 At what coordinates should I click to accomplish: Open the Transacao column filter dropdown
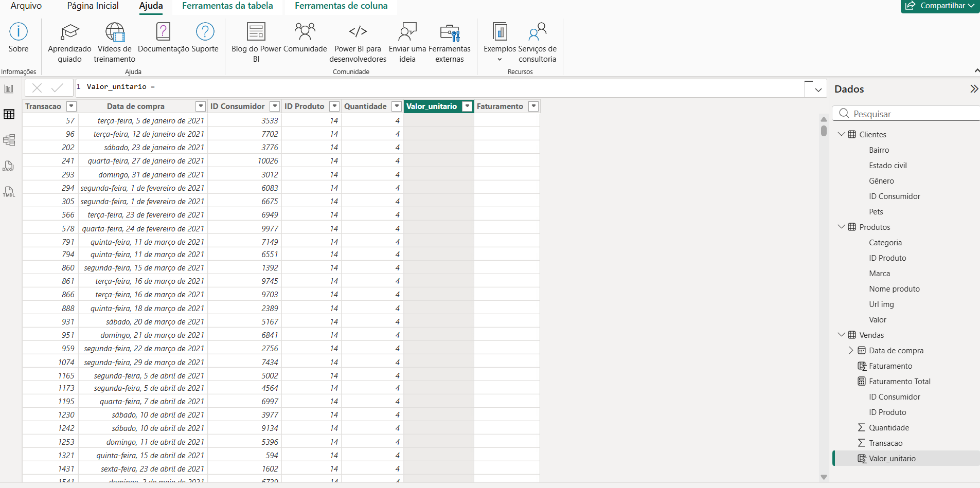click(x=72, y=106)
